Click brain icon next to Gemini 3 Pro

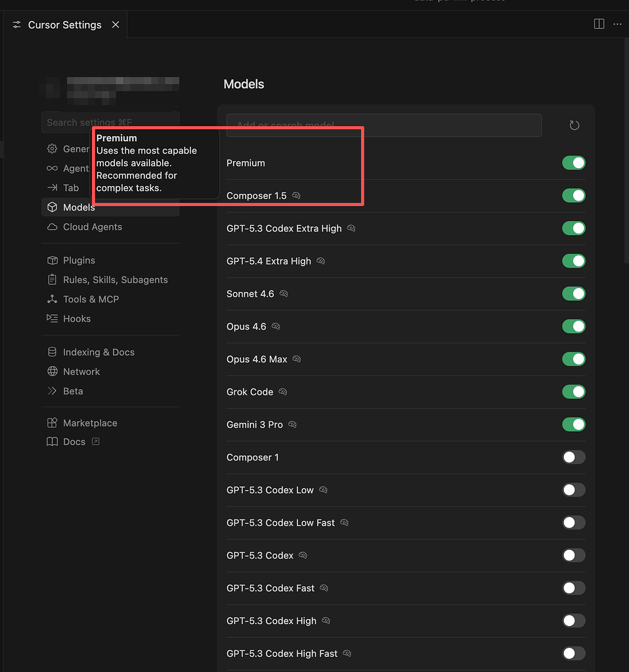(292, 425)
